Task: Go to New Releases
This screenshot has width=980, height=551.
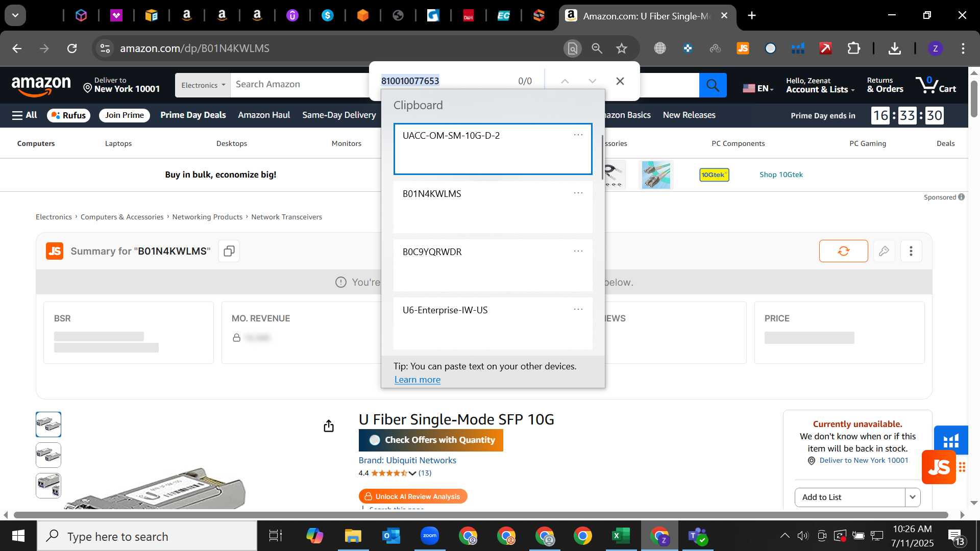Action: tap(689, 115)
